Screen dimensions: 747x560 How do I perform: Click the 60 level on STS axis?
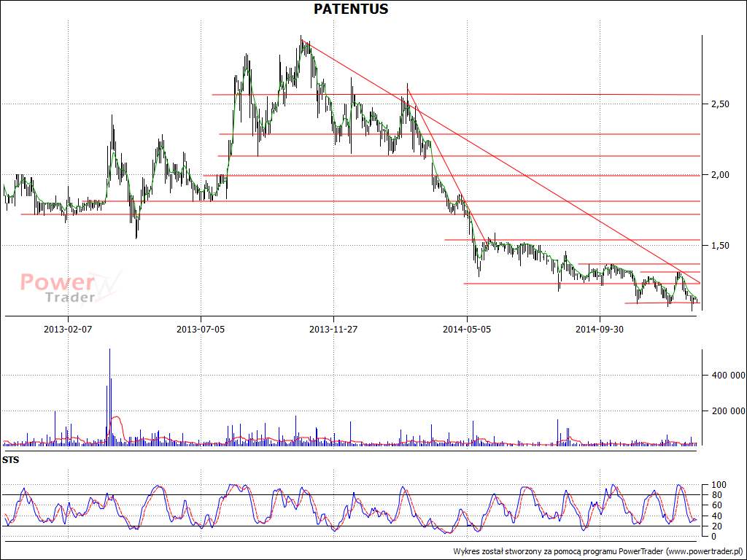pyautogui.click(x=716, y=505)
